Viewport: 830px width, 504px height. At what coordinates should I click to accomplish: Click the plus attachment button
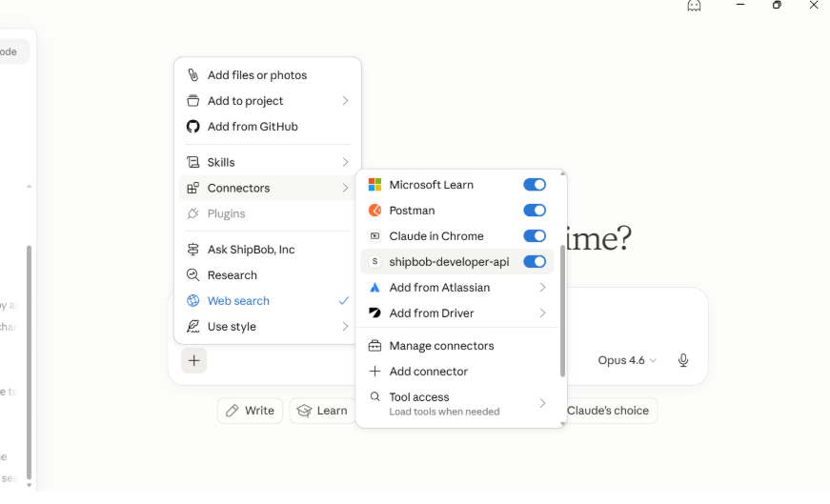pyautogui.click(x=193, y=360)
